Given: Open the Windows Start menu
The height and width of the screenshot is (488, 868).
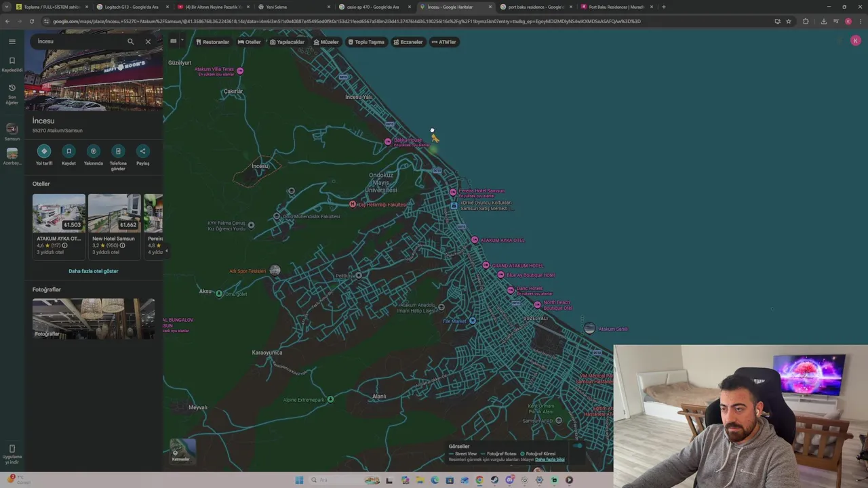Looking at the screenshot, I should coord(299,480).
